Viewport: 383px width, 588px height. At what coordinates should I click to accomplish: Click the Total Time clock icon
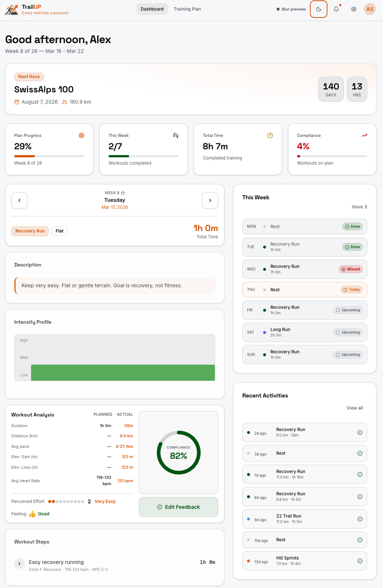click(270, 135)
